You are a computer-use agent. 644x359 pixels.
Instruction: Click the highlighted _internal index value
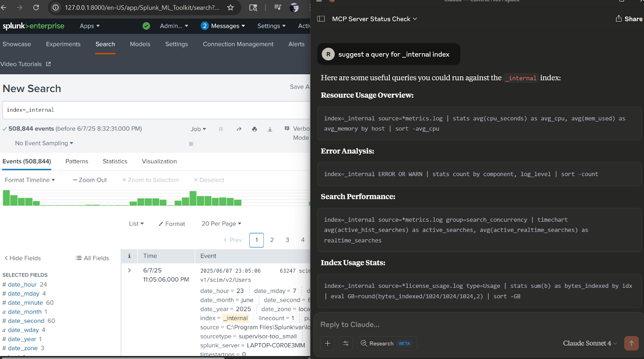coord(235,318)
